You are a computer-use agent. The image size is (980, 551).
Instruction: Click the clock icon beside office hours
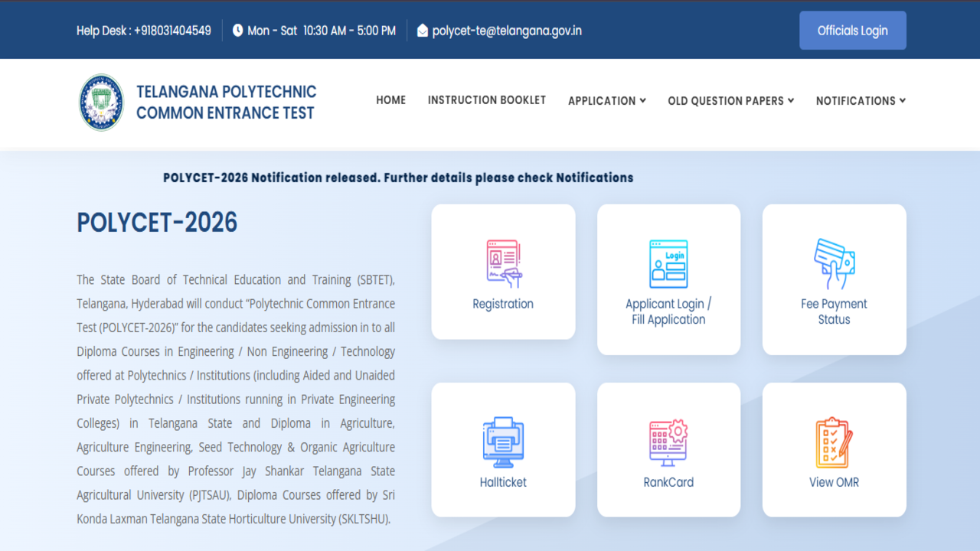point(237,31)
